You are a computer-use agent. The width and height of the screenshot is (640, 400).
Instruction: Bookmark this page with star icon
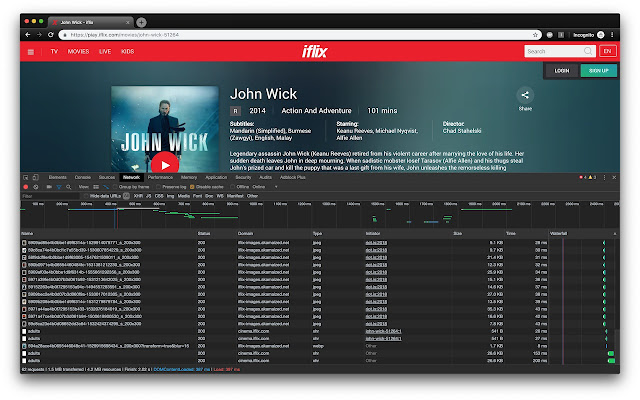[x=535, y=35]
